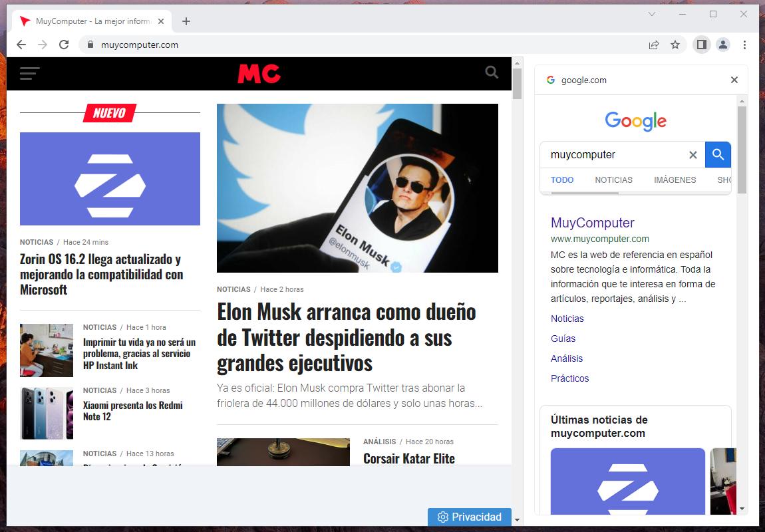The height and width of the screenshot is (532, 765).
Task: Toggle the Chrome side panel button
Action: tap(700, 45)
